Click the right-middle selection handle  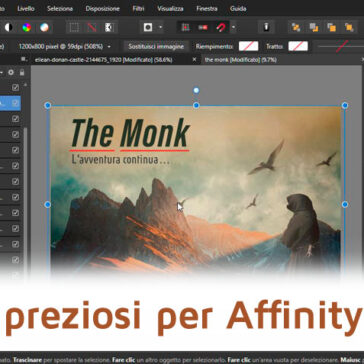pos(345,204)
